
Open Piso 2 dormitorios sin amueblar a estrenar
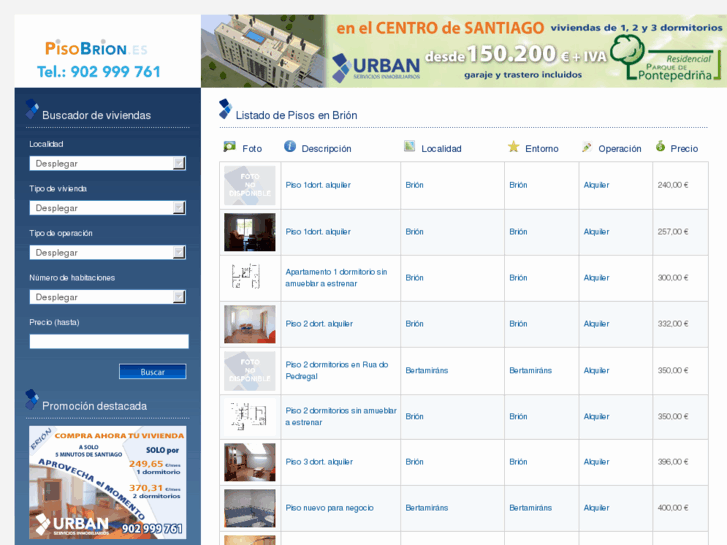tap(341, 417)
